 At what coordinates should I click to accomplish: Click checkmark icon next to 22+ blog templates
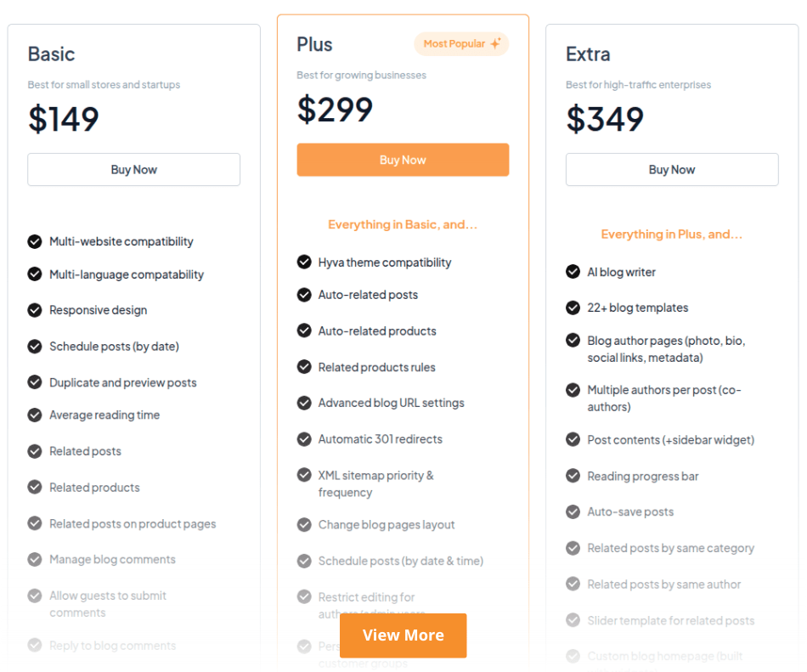(573, 308)
